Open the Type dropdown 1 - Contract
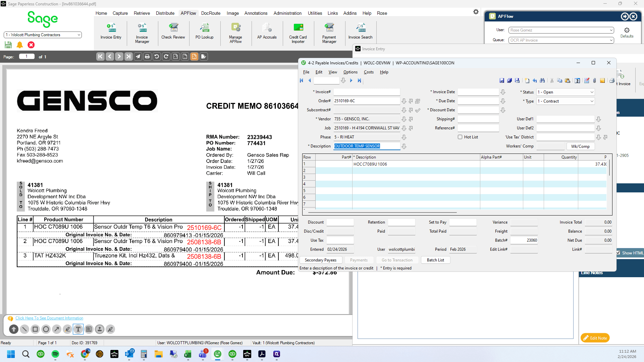Screen dimensions: 644x362 [x=566, y=101]
